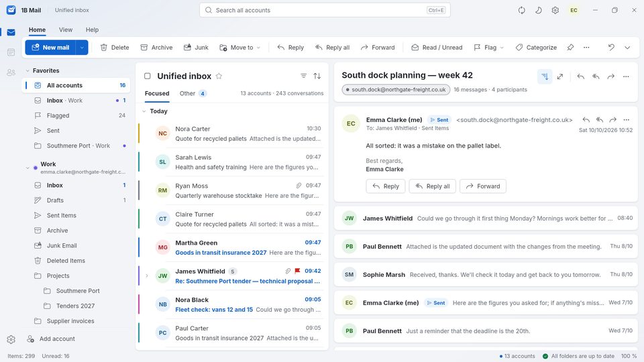Click in the Search all accounts field
Screen dimensions: 644x362
(325, 10)
